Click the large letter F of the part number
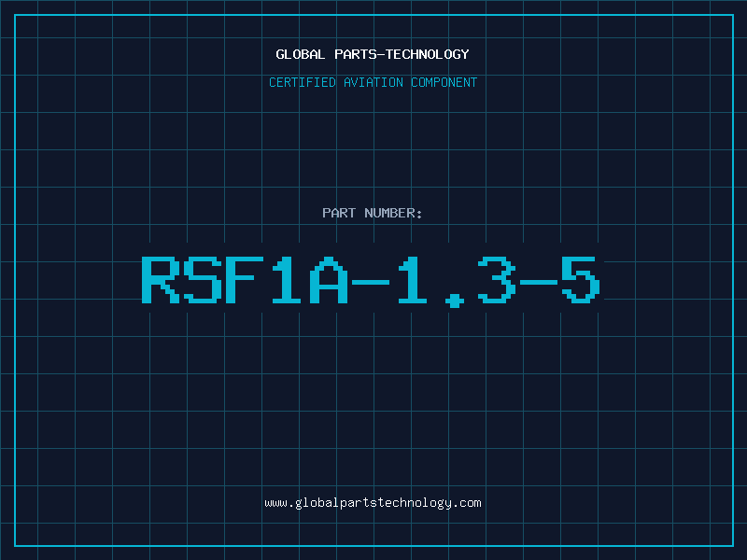This screenshot has height=560, width=747. pyautogui.click(x=245, y=280)
